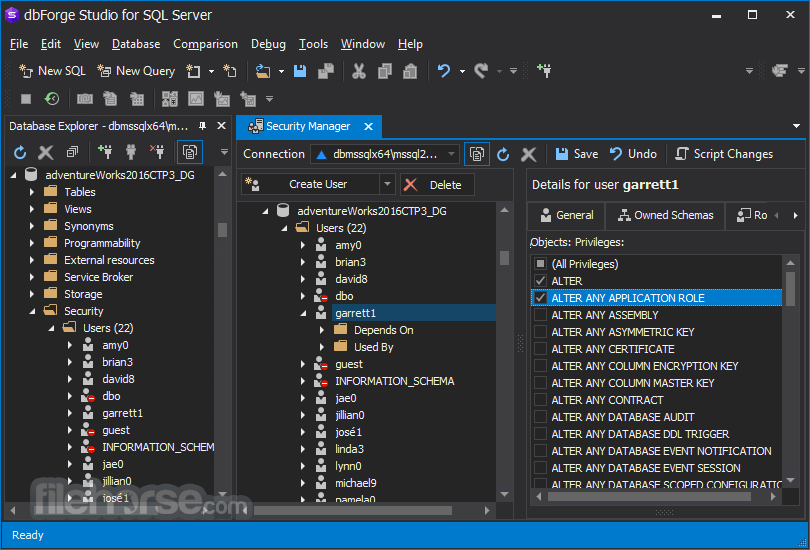Toggle the (All Privileges) checkbox
Image resolution: width=810 pixels, height=550 pixels.
tap(540, 264)
